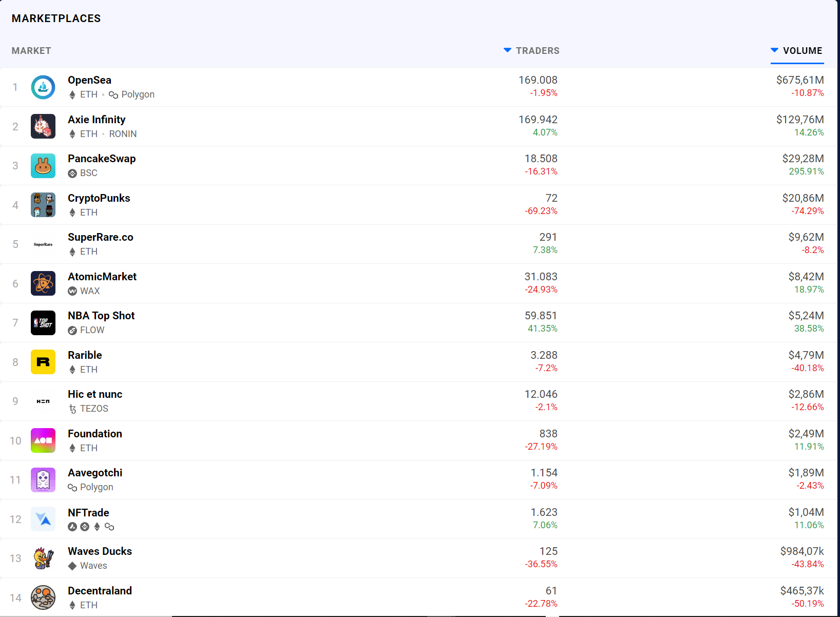Click the BSC chain icon under PancakeSwap
This screenshot has height=617, width=840.
[x=72, y=173]
